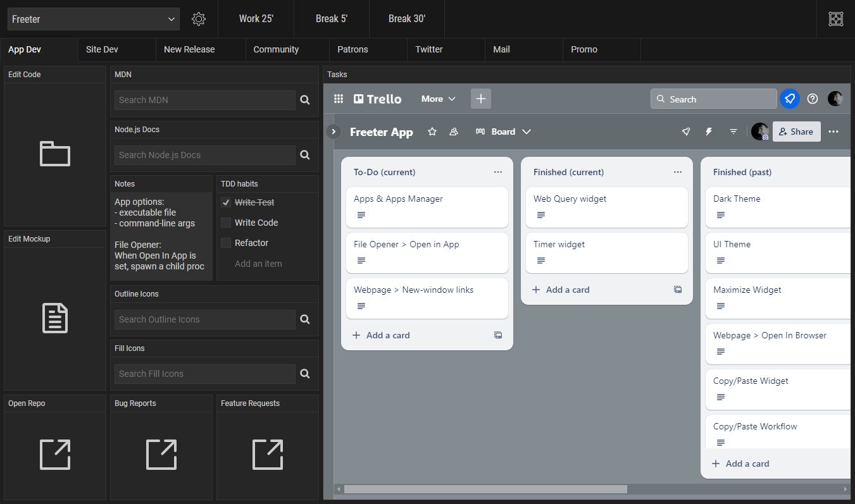
Task: Open Power-Ups via the rocket icon
Action: 686,132
